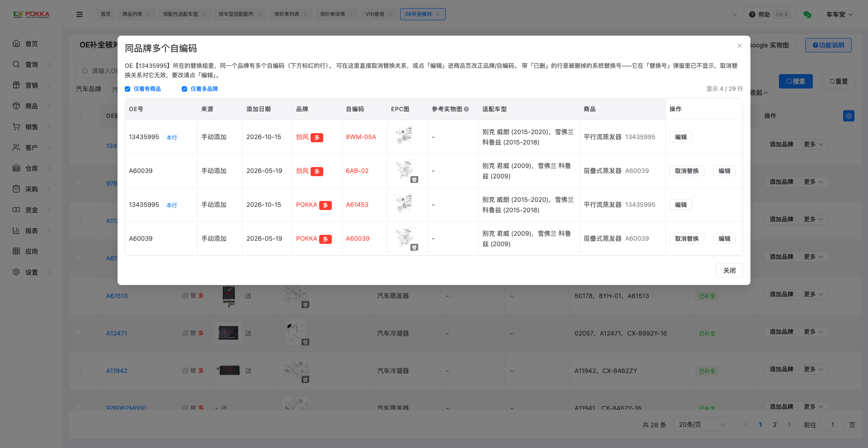Open the 查询 search icon in sidebar
The image size is (868, 448).
click(x=16, y=64)
